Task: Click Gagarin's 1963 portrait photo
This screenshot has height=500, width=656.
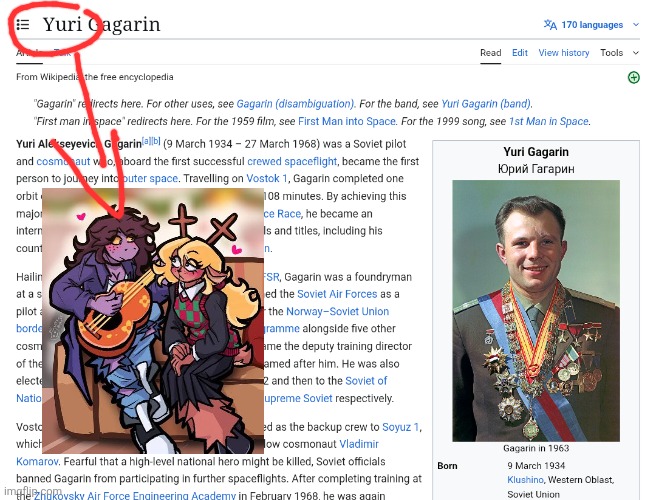Action: tap(536, 311)
